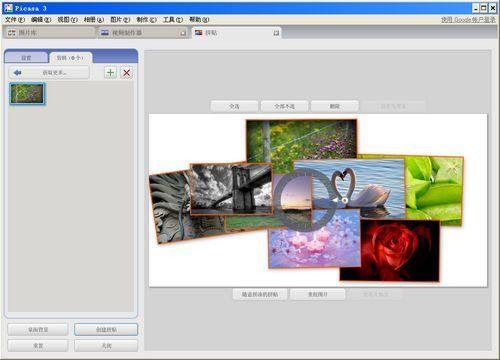The width and height of the screenshot is (500, 360).
Task: Click the shuffle collage button below the canvas
Action: coord(260,294)
